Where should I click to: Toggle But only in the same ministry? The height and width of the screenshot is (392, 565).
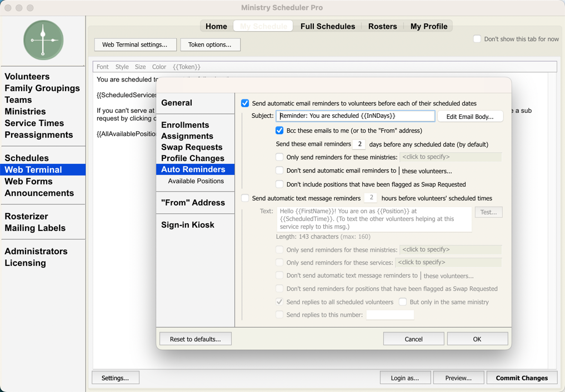click(403, 301)
